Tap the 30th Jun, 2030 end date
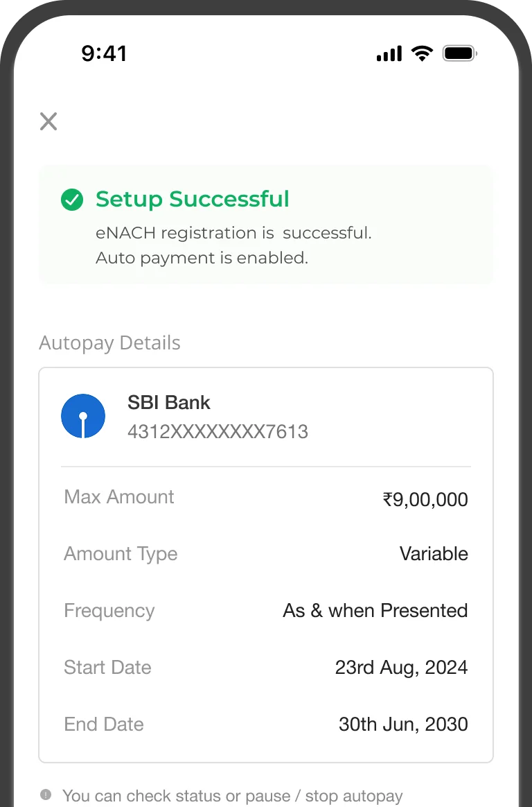Viewport: 532px width, 807px height. (403, 724)
